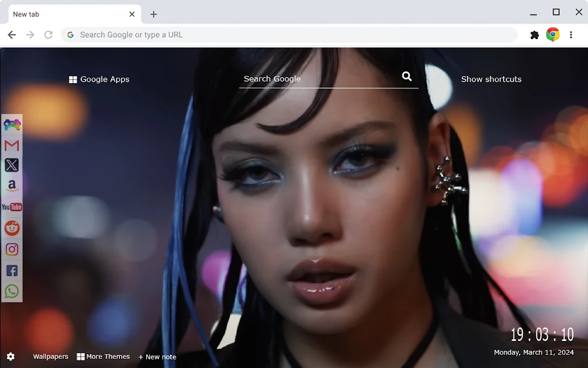Image resolution: width=588 pixels, height=368 pixels.
Task: Open the Chrome profile avatar
Action: click(x=553, y=34)
